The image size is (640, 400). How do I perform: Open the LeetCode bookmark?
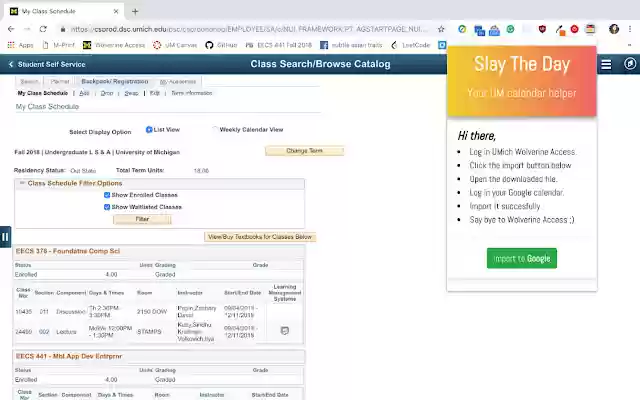click(410, 45)
